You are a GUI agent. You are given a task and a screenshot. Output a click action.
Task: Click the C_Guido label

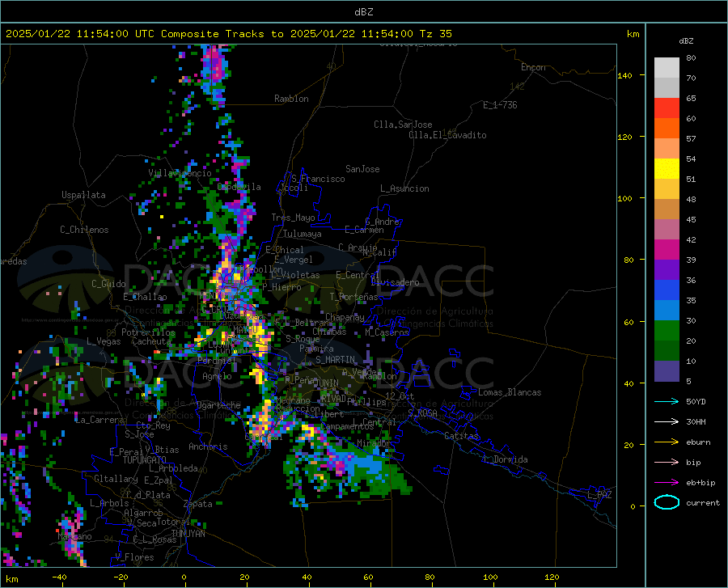coord(108,284)
